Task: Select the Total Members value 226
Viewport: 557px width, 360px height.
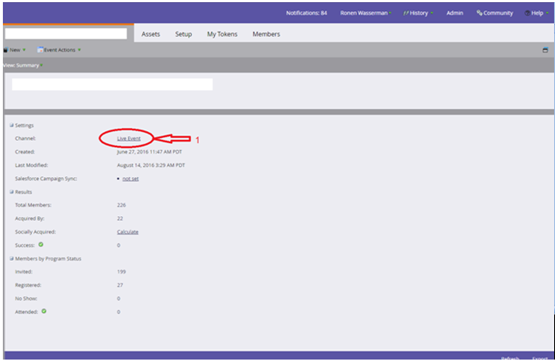Action: pos(121,205)
